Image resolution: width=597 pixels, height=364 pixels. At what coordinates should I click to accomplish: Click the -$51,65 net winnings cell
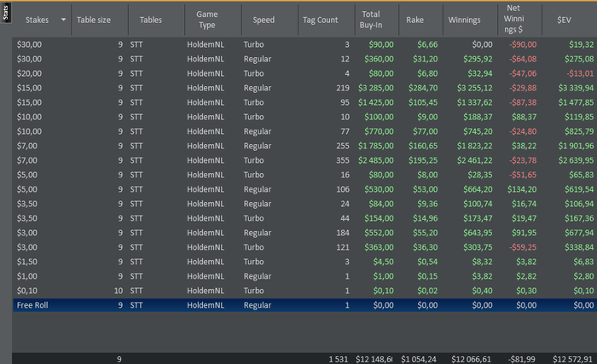(523, 175)
